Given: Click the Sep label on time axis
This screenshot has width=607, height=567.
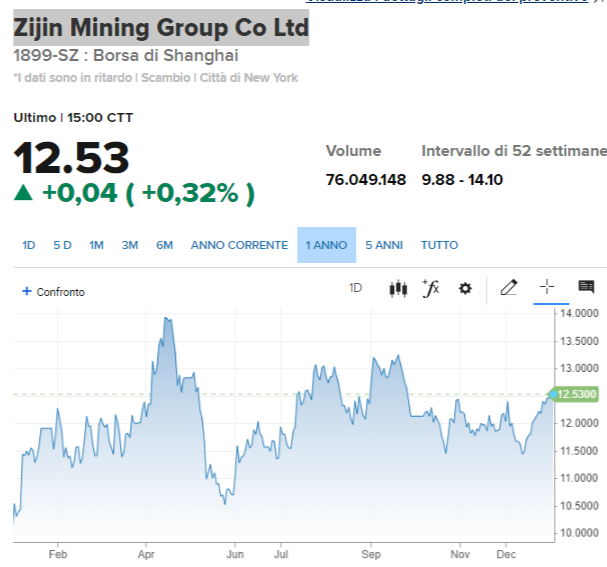Looking at the screenshot, I should (371, 555).
